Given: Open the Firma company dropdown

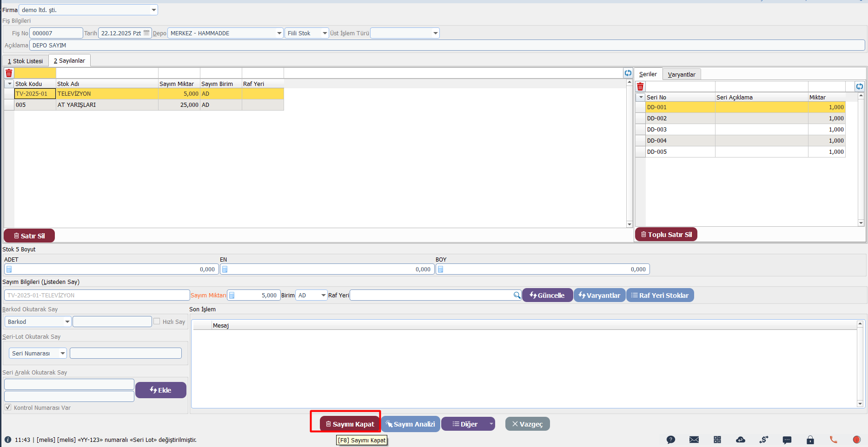Looking at the screenshot, I should [x=153, y=10].
